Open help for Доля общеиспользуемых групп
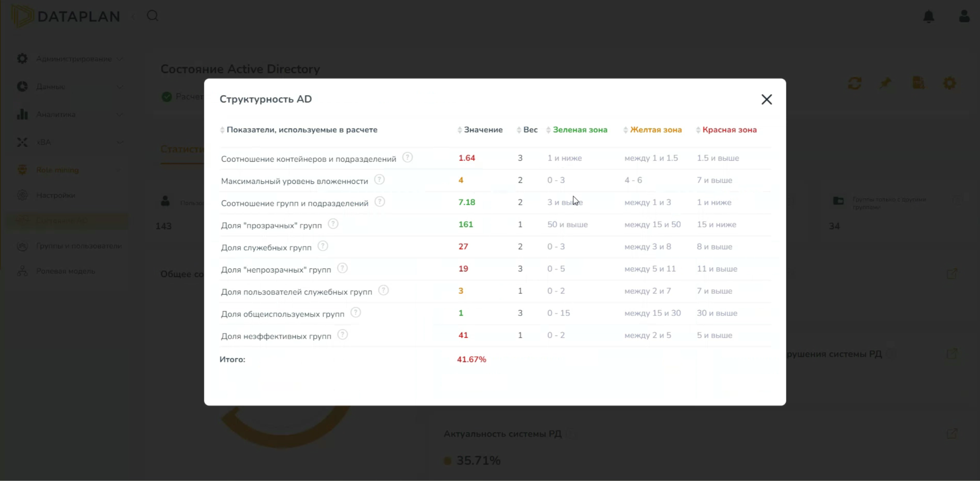 356,313
